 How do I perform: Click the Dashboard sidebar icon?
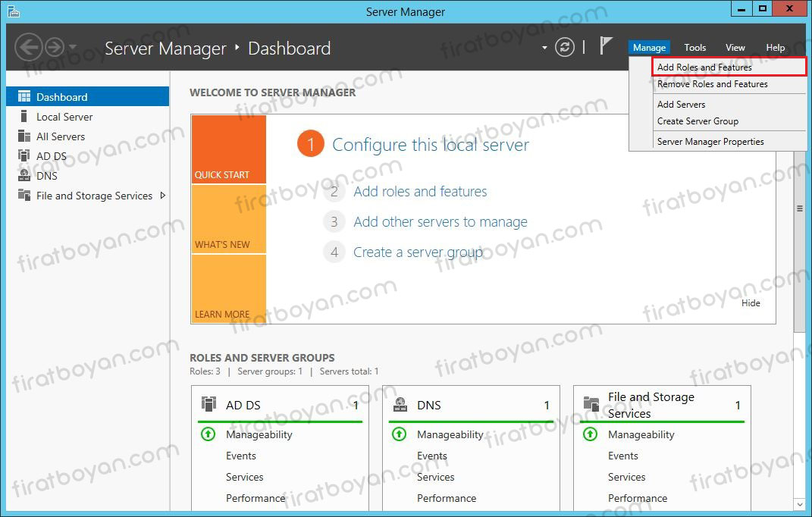click(24, 96)
